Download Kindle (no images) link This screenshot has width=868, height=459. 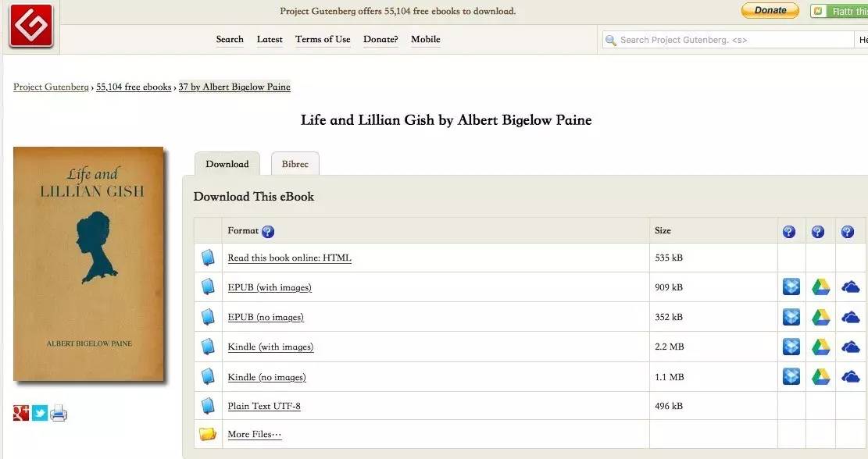(x=267, y=377)
